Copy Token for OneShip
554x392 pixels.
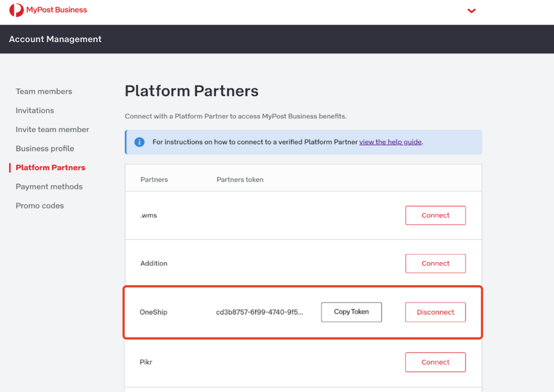pos(351,312)
